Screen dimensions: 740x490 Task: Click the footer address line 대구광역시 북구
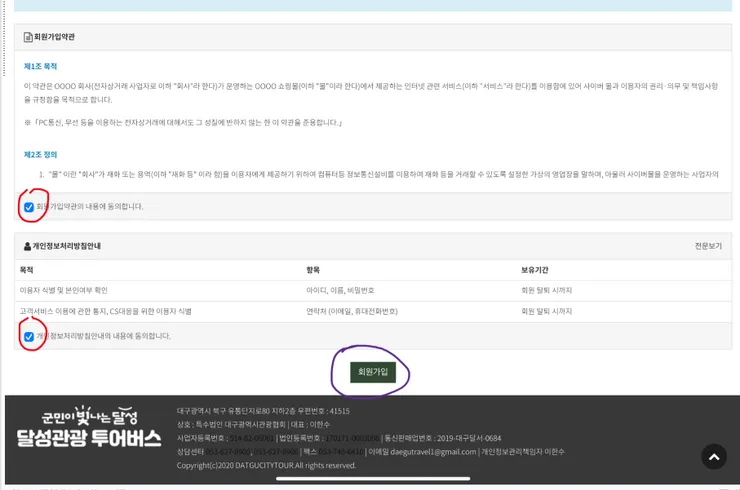[263, 411]
